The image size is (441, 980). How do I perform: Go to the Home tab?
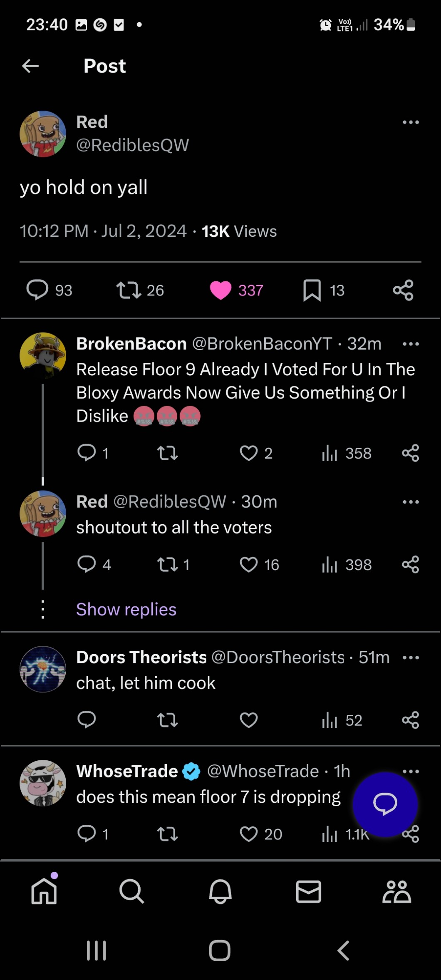44,891
